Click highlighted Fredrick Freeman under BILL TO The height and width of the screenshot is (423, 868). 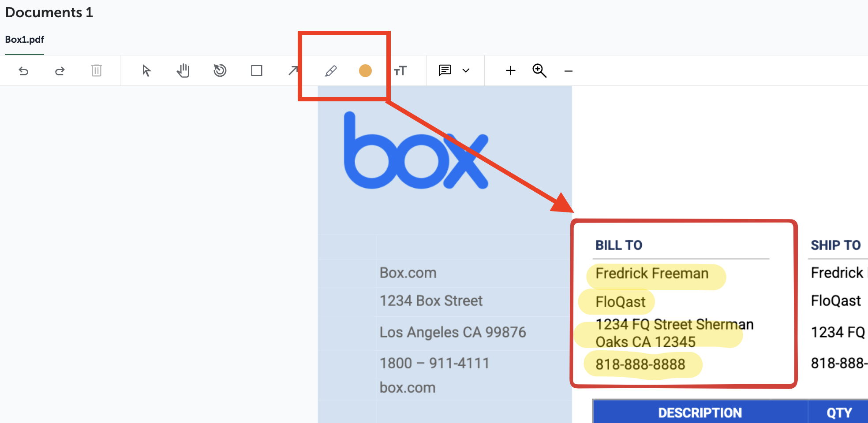(652, 273)
